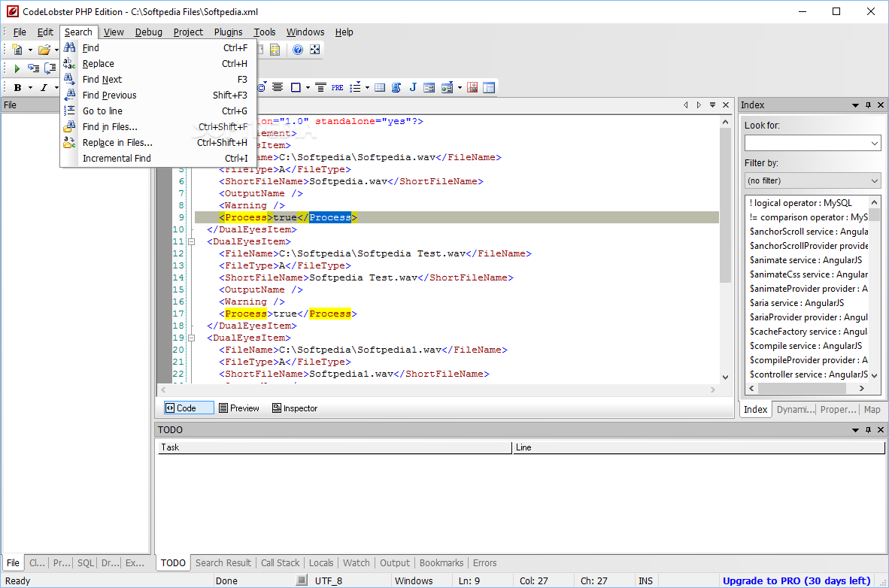Switch to the Preview view tab

238,408
